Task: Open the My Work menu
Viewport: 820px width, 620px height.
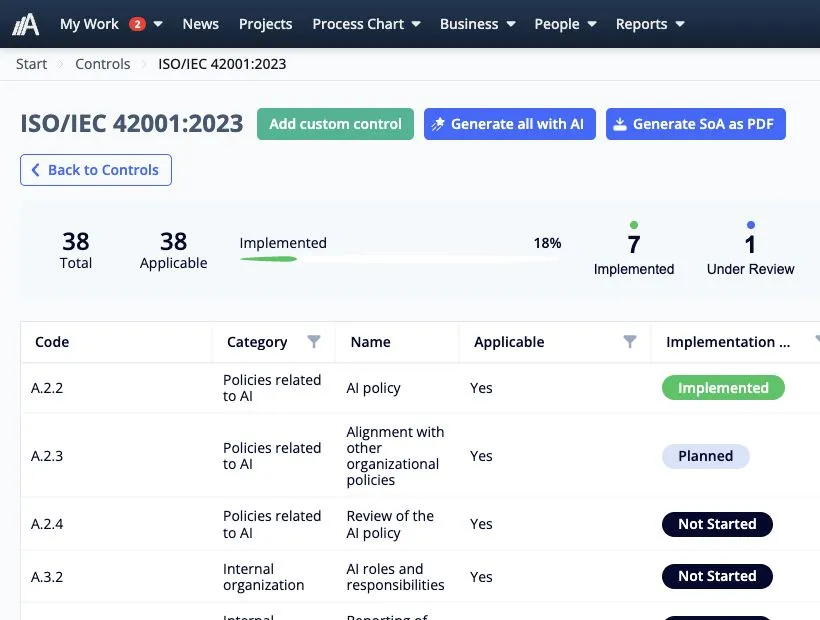Action: pos(89,24)
